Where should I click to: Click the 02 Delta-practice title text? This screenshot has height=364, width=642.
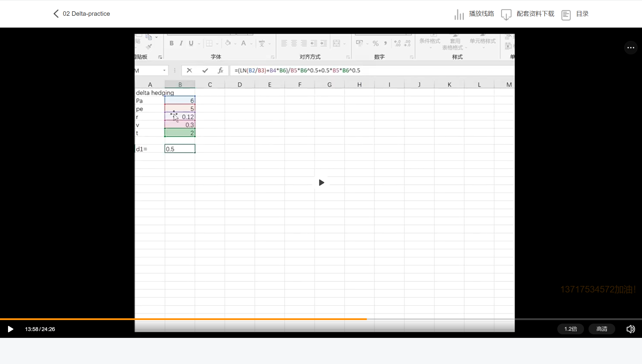point(86,14)
